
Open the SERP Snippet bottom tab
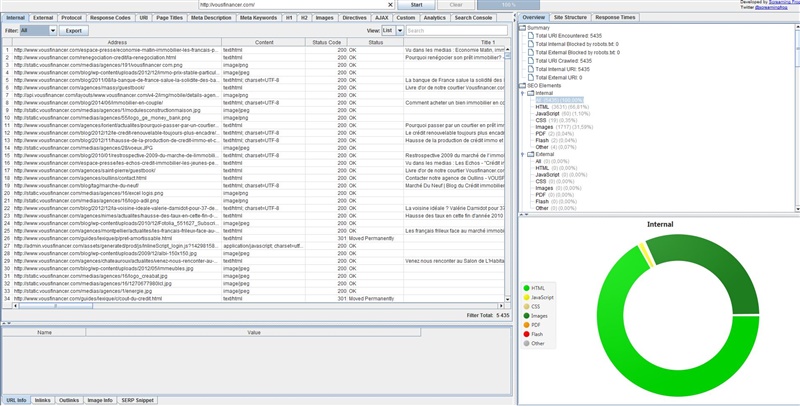(138, 400)
